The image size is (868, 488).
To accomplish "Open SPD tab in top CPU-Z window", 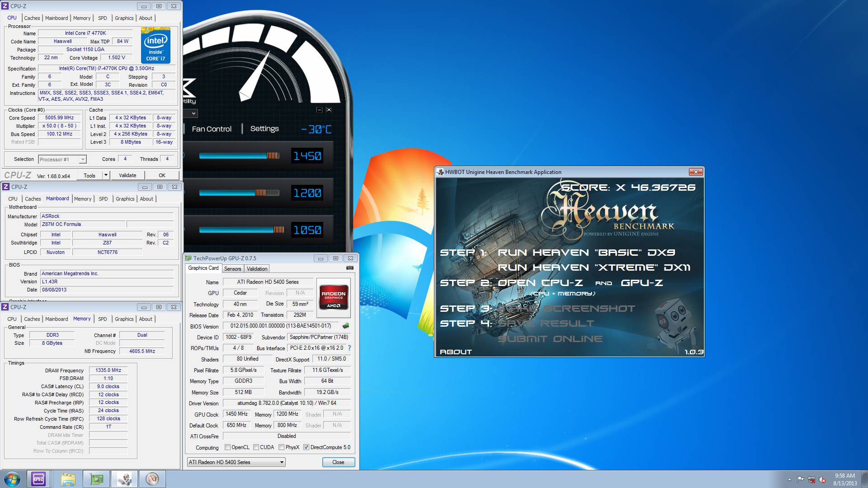I will tap(103, 18).
